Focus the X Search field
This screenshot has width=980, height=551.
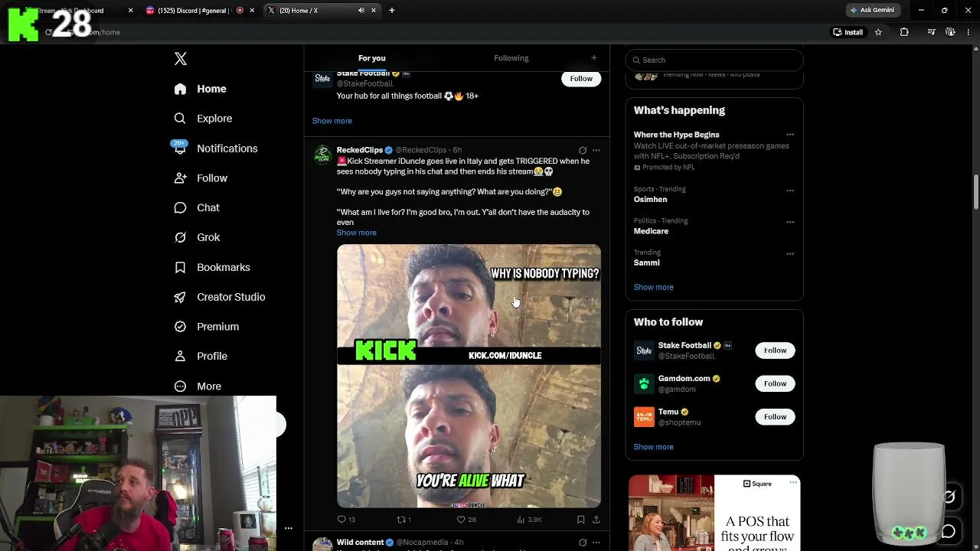(x=714, y=60)
